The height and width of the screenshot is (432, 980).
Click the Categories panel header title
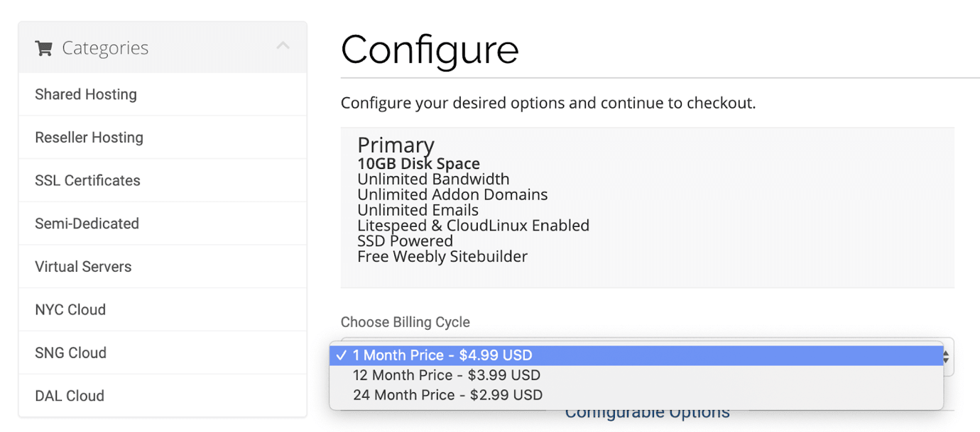[x=105, y=48]
